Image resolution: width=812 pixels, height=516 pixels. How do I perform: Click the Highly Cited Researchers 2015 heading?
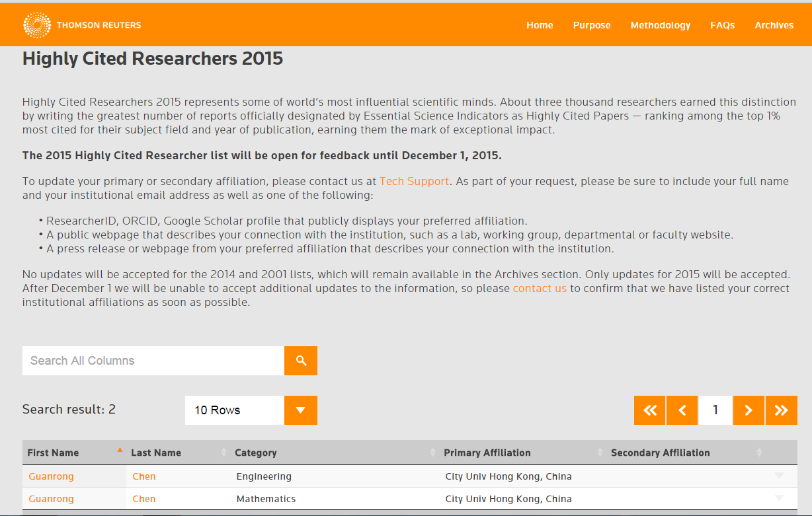point(153,59)
